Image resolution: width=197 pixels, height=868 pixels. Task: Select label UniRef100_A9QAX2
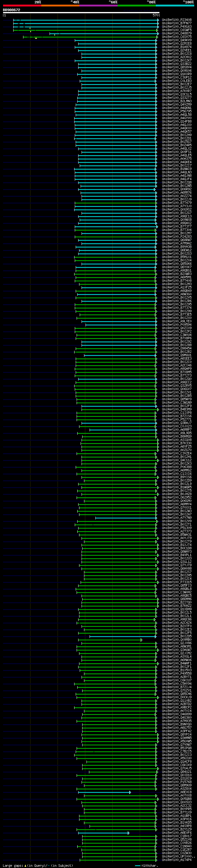pyautogui.click(x=177, y=223)
